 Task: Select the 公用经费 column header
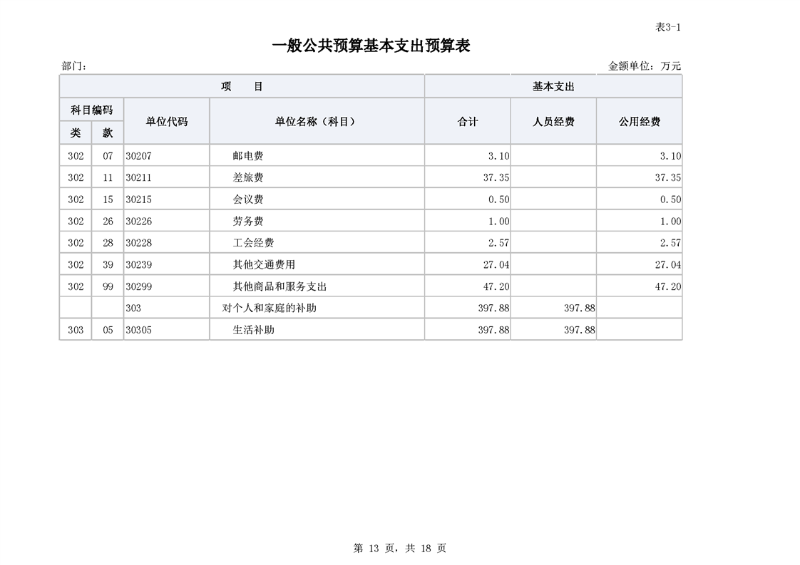click(640, 121)
